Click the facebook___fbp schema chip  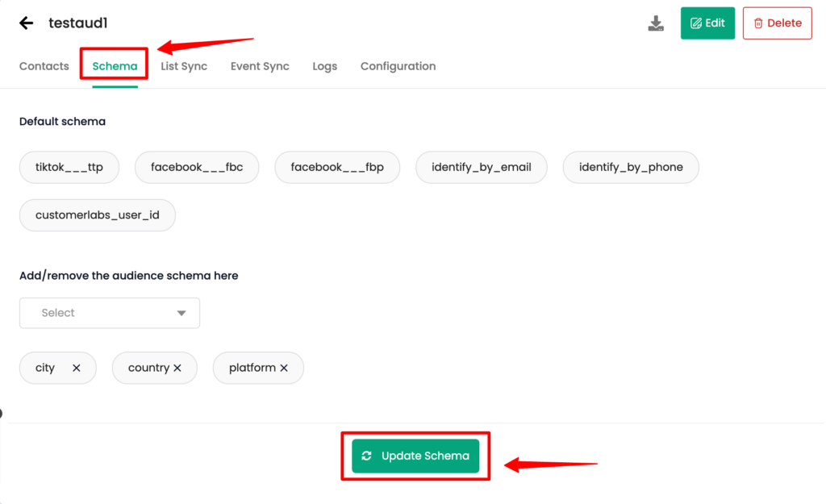[x=337, y=168]
